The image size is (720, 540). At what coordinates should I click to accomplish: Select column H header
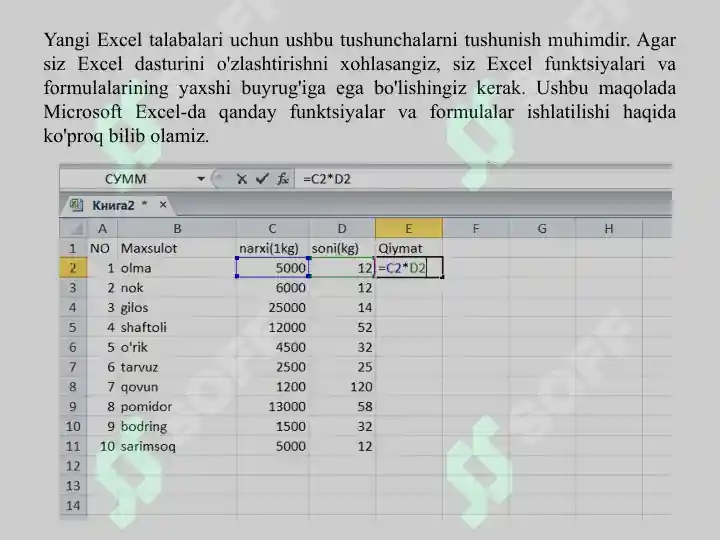pos(609,228)
